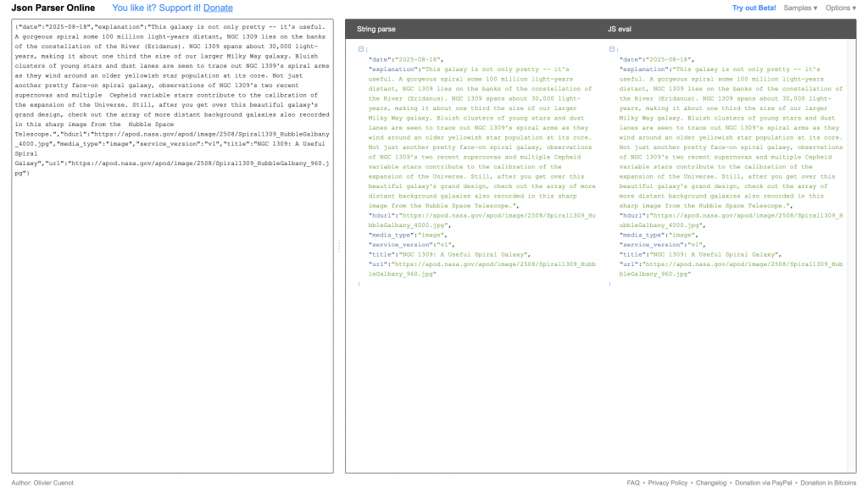Open the FAQ footer link
The image size is (868, 493).
632,483
